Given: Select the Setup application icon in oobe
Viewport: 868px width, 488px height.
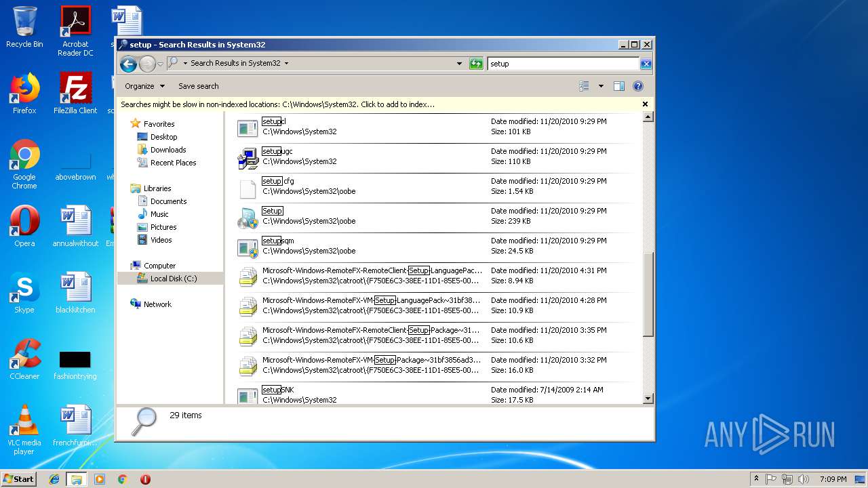Looking at the screenshot, I should point(248,218).
